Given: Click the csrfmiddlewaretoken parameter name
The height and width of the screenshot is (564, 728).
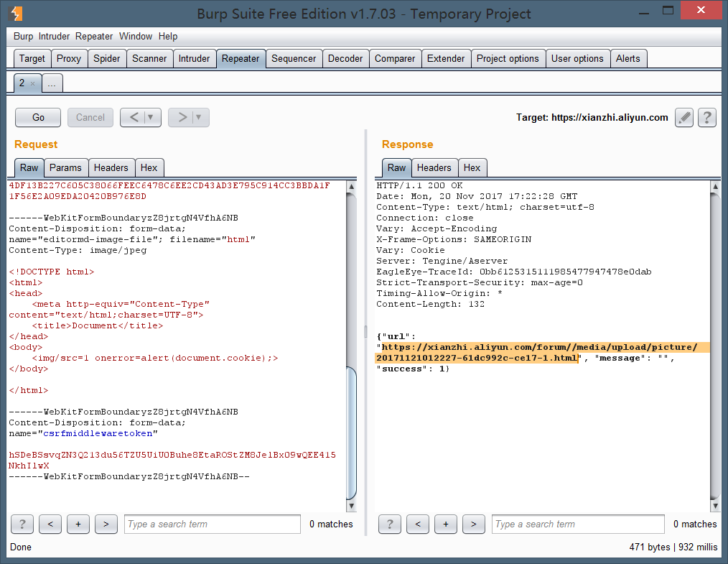Looking at the screenshot, I should click(98, 433).
